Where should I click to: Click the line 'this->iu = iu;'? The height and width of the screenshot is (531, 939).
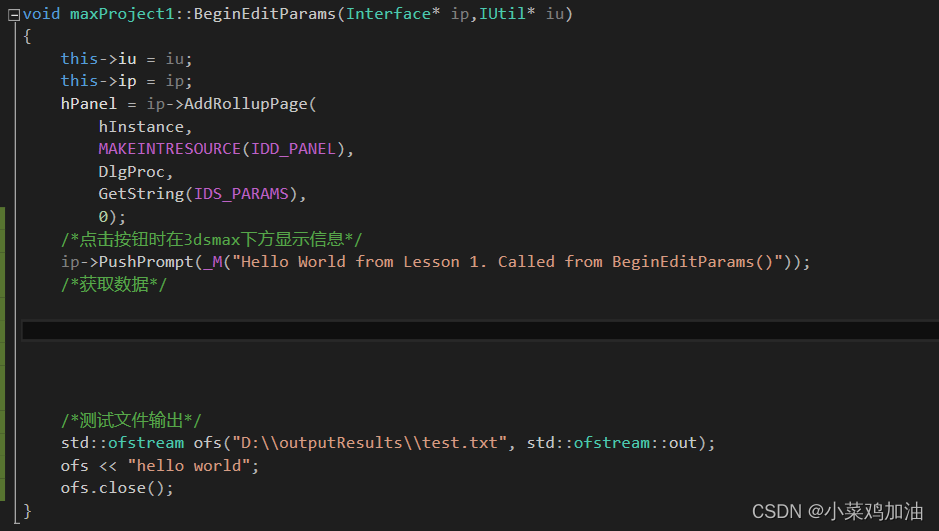pyautogui.click(x=126, y=59)
